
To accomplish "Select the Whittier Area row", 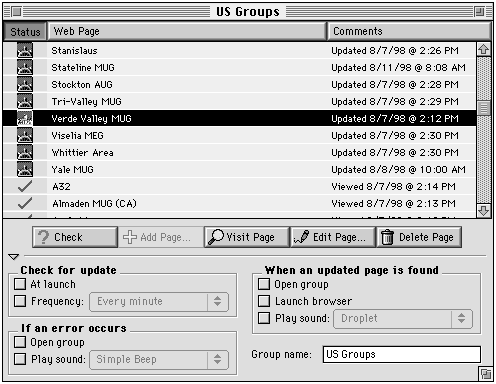I will coord(240,152).
